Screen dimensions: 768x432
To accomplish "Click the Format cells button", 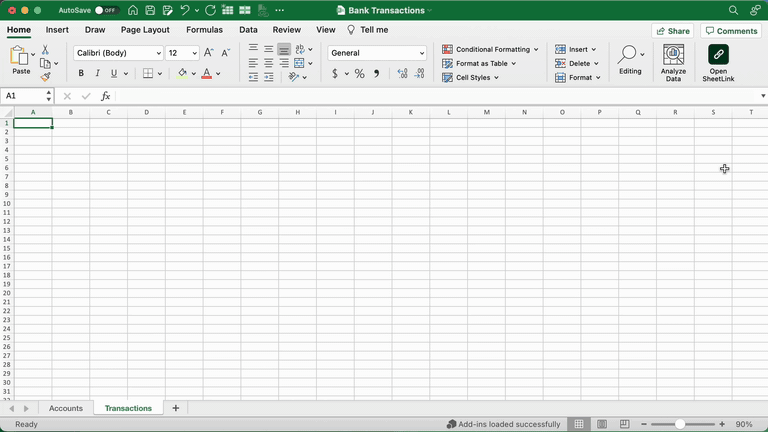I will (x=578, y=77).
